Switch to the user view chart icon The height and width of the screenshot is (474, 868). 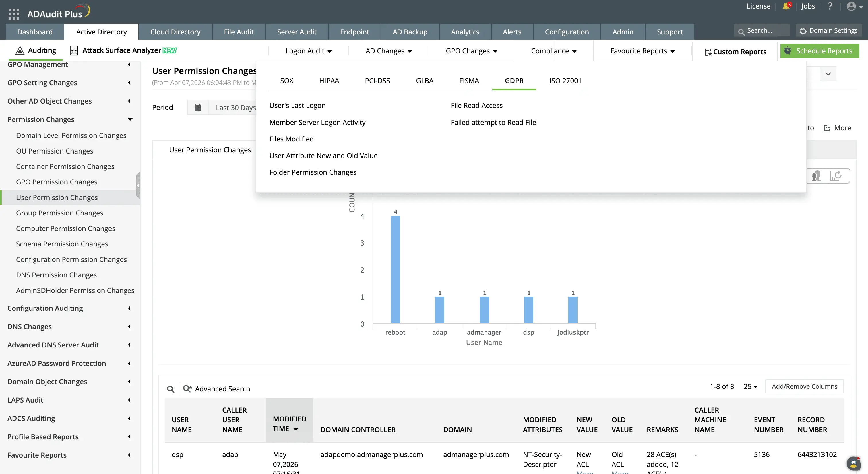[816, 176]
